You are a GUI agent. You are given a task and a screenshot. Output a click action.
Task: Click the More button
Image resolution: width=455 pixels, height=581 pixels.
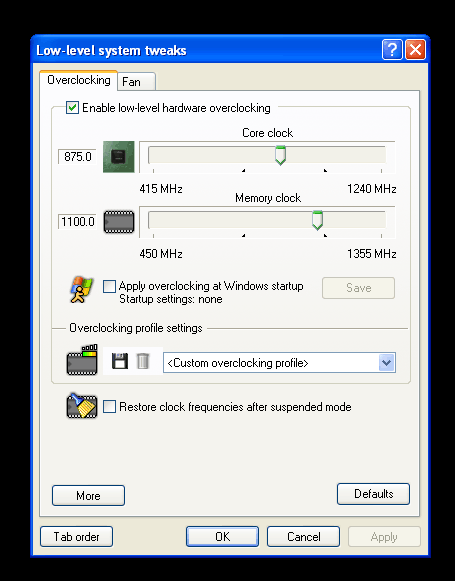pos(88,496)
